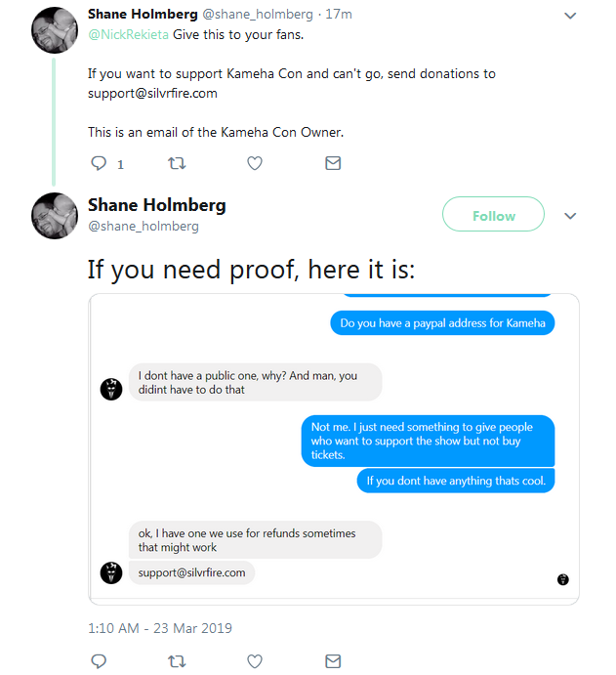Open the first tweet's chevron menu
Screen dimensions: 616x675
tap(570, 16)
